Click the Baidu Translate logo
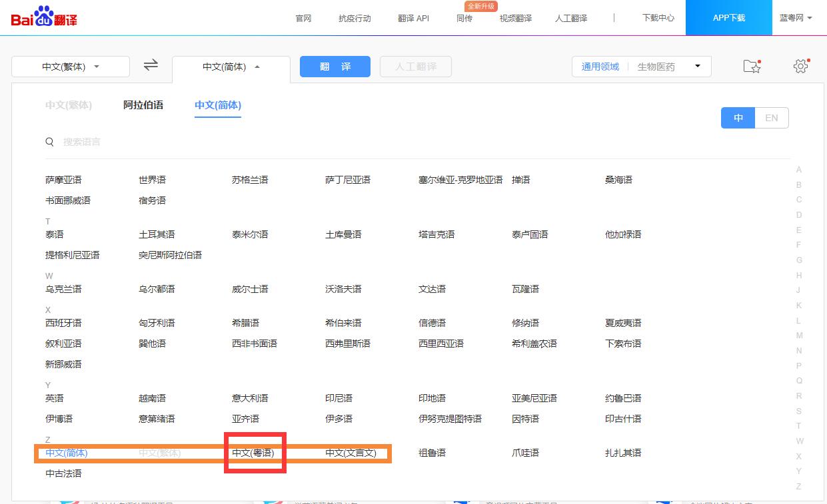 (x=44, y=17)
